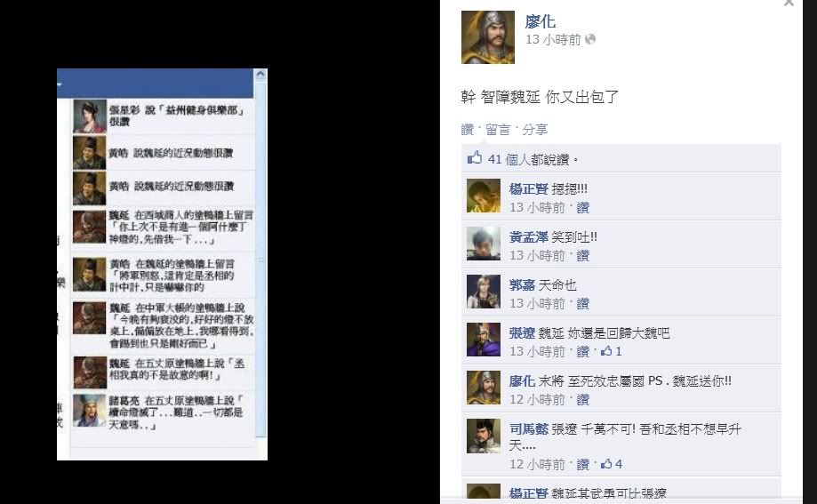Image resolution: width=817 pixels, height=504 pixels.
Task: Open 張遼's name link in comments
Action: coord(522,333)
